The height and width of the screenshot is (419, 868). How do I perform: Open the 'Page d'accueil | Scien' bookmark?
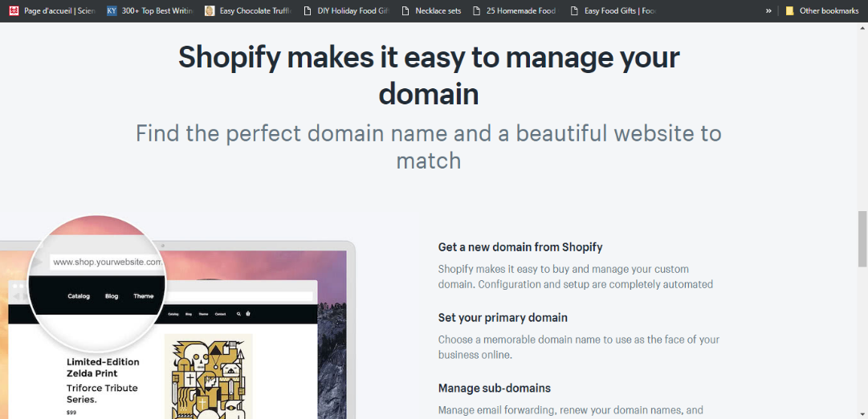(52, 10)
